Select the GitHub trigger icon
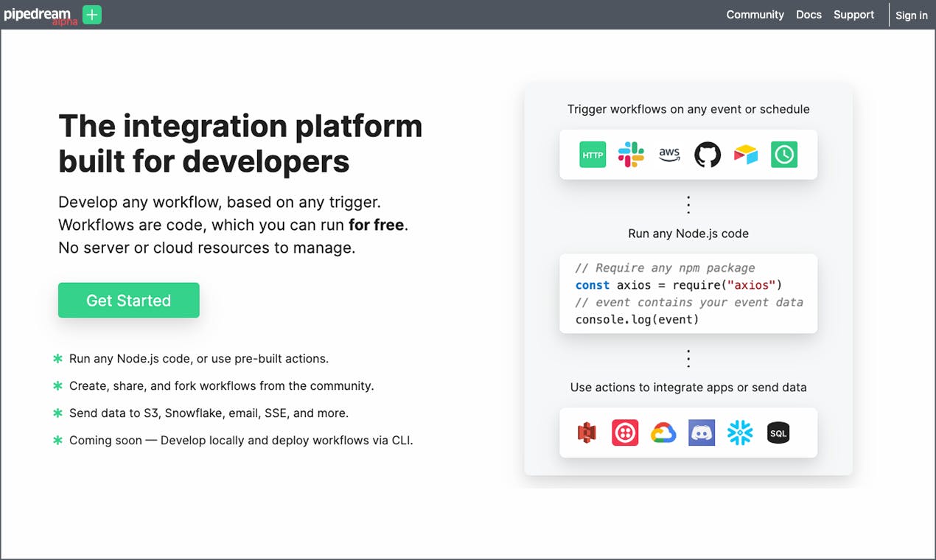 click(708, 155)
